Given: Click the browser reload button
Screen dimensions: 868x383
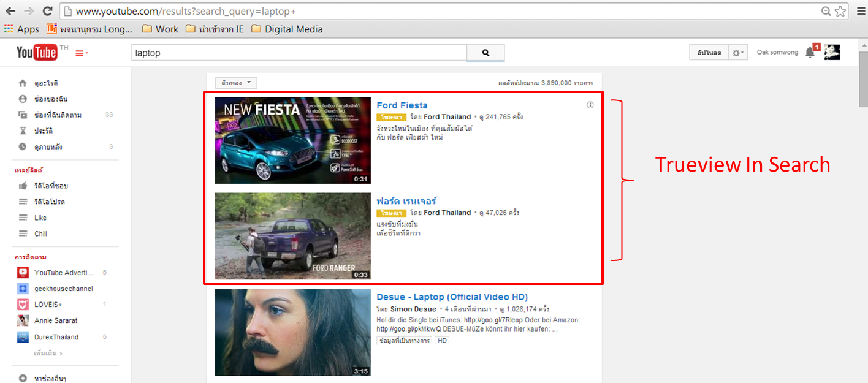Looking at the screenshot, I should [47, 11].
